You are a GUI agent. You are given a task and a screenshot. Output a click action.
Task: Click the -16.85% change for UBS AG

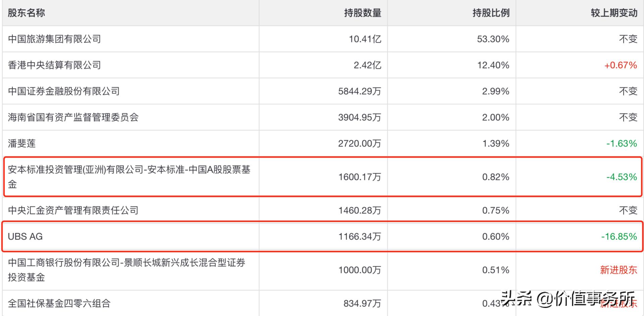click(619, 236)
